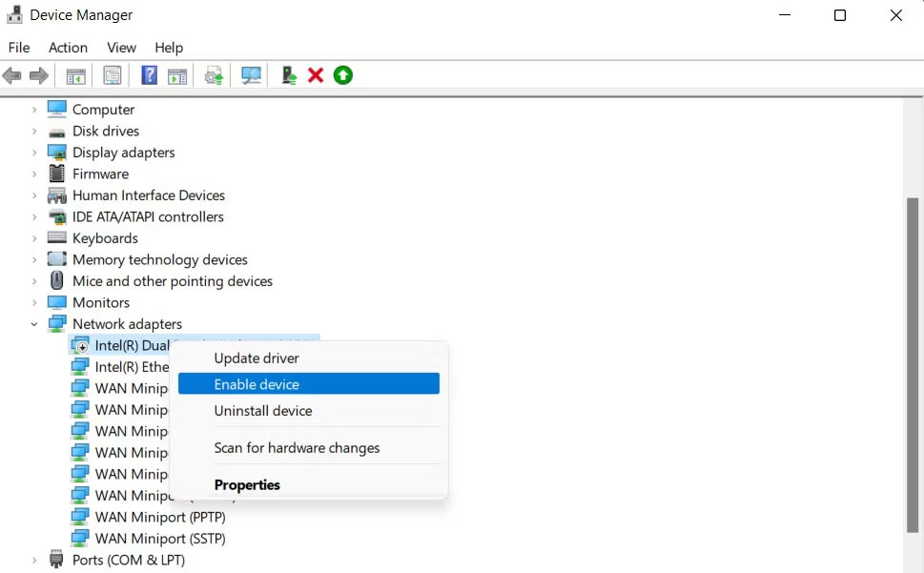Viewport: 924px width, 573px height.
Task: Expand the Keyboards node
Action: point(34,238)
